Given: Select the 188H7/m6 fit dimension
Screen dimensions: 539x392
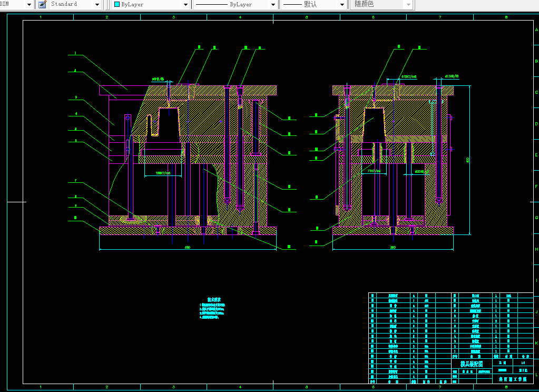Looking at the screenshot, I should point(163,173).
